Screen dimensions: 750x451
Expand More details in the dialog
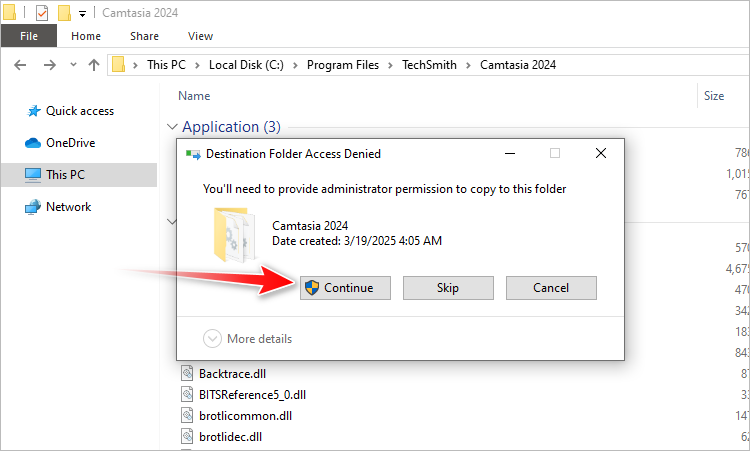[x=248, y=339]
